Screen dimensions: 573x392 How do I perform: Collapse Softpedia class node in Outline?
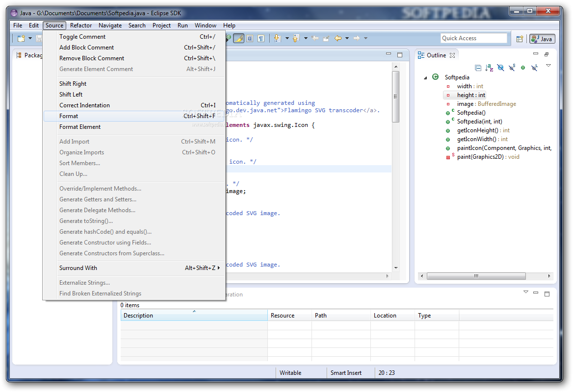click(x=425, y=78)
